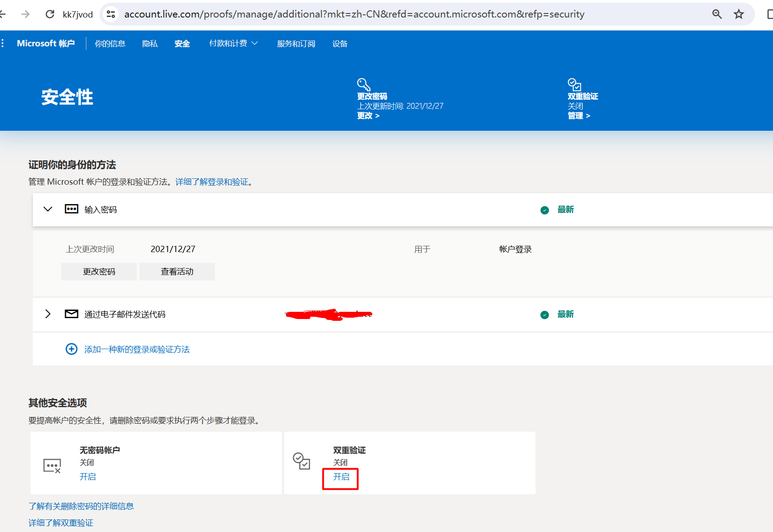
Task: Click the kk7jvod profile label in toolbar
Action: [x=78, y=14]
